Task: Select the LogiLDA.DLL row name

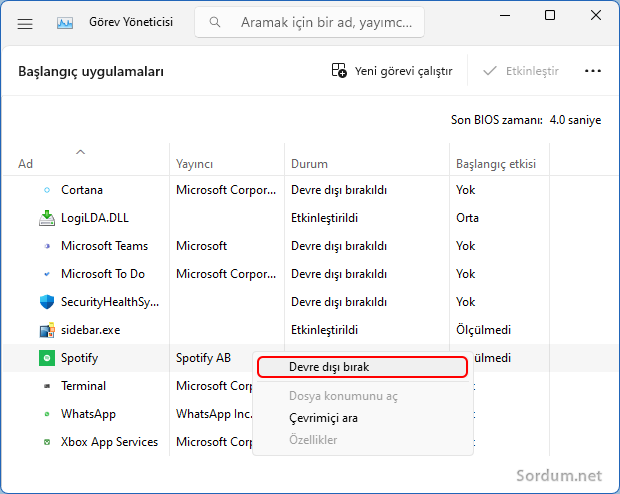Action: (95, 218)
